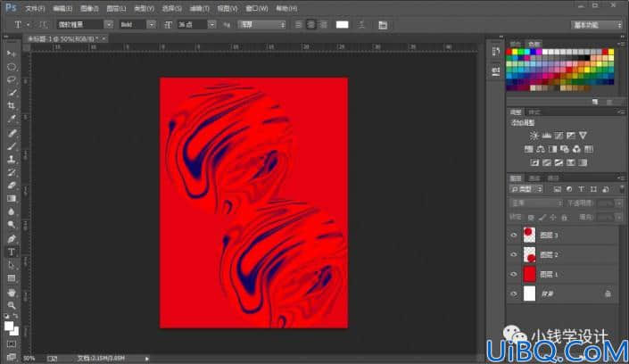Toggle left text alignment

click(x=298, y=24)
